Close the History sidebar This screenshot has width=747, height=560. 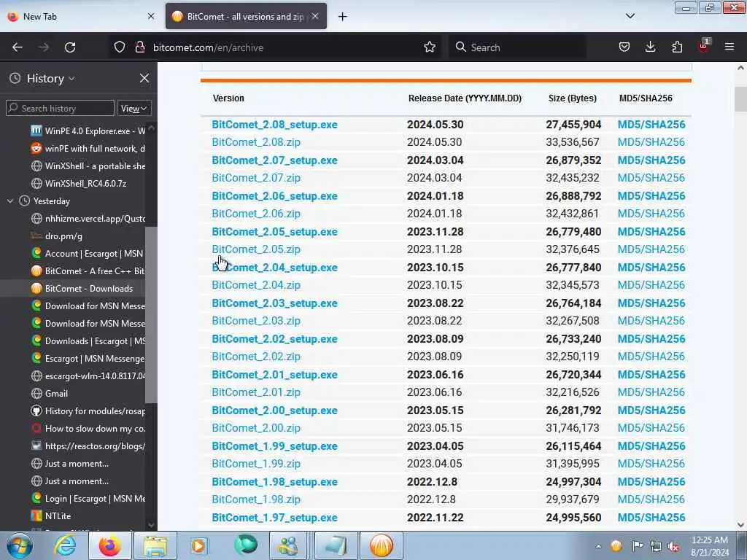click(144, 78)
